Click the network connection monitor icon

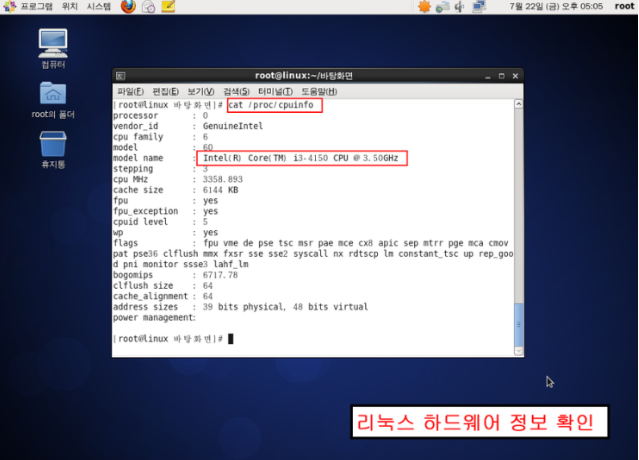(x=479, y=7)
